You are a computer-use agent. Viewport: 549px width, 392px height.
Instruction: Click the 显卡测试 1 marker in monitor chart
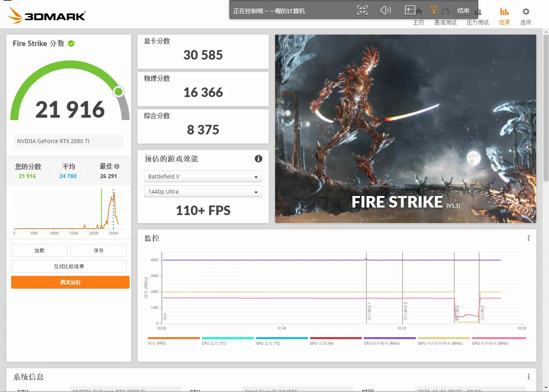click(x=369, y=311)
